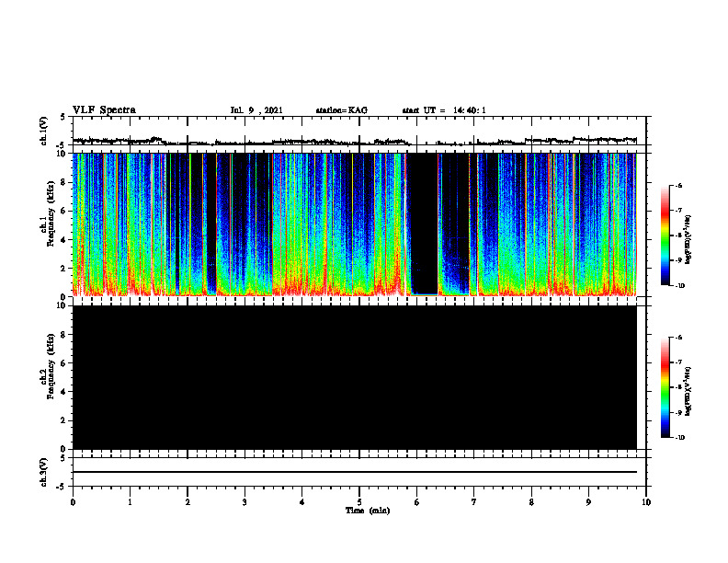Click the ch.2 colorbar "log(PSD)" label
The width and height of the screenshot is (728, 563).
point(688,392)
